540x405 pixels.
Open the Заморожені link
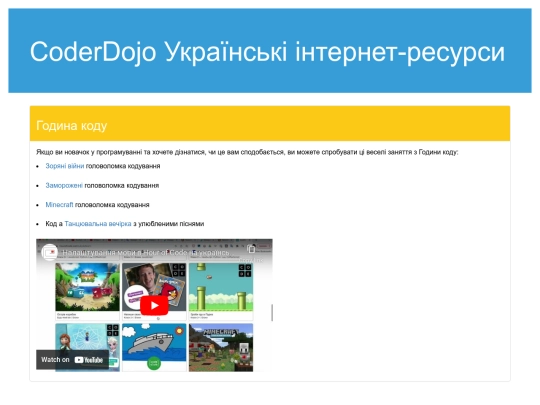point(64,185)
